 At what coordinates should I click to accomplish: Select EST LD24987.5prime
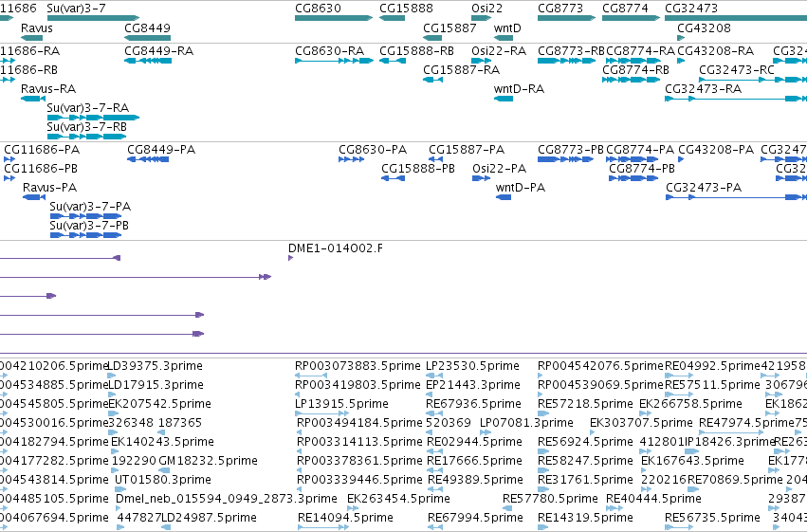pyautogui.click(x=209, y=518)
